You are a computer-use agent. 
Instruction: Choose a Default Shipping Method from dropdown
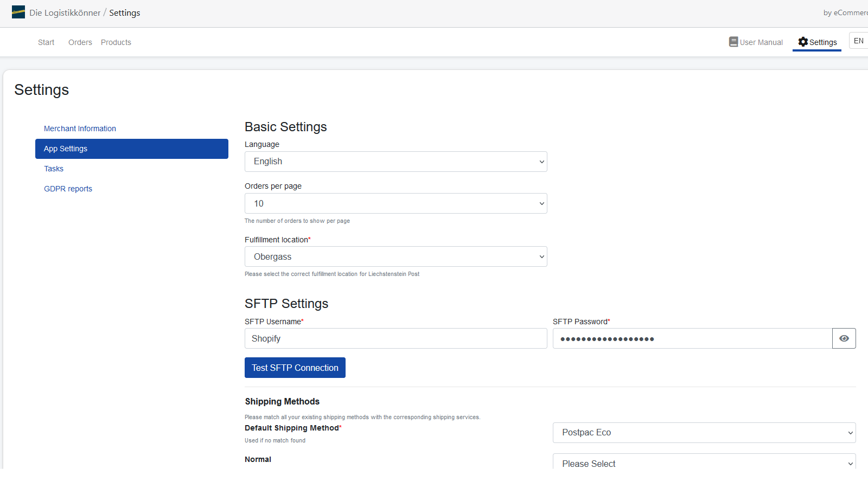704,433
